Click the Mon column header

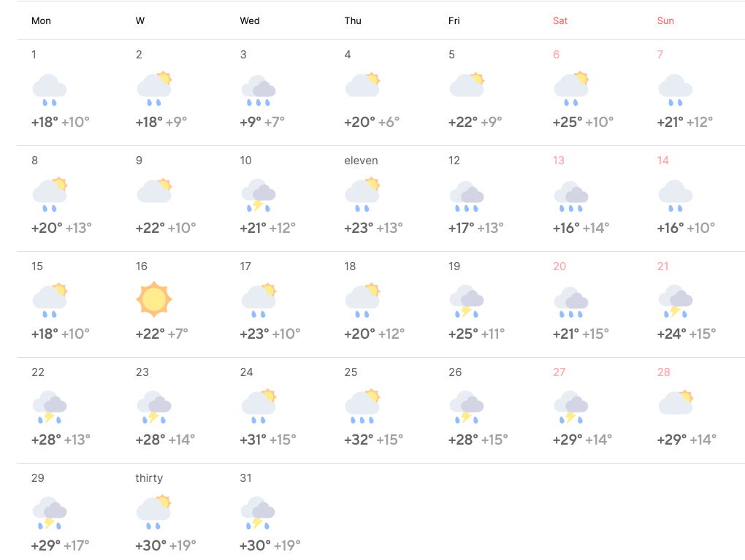pyautogui.click(x=41, y=20)
